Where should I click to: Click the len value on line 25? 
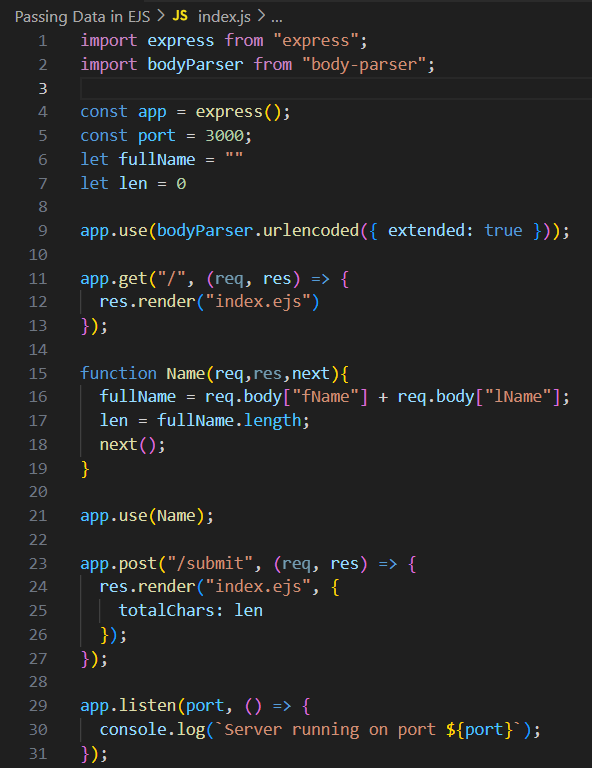coord(248,611)
